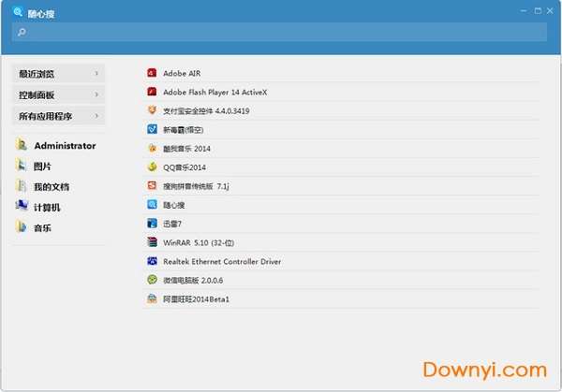Click the 图片 folder icon

pyautogui.click(x=22, y=166)
